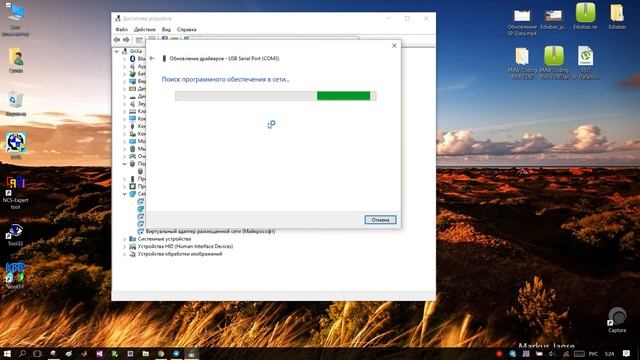The image size is (640, 360).
Task: Open the Справка menu
Action: click(187, 29)
